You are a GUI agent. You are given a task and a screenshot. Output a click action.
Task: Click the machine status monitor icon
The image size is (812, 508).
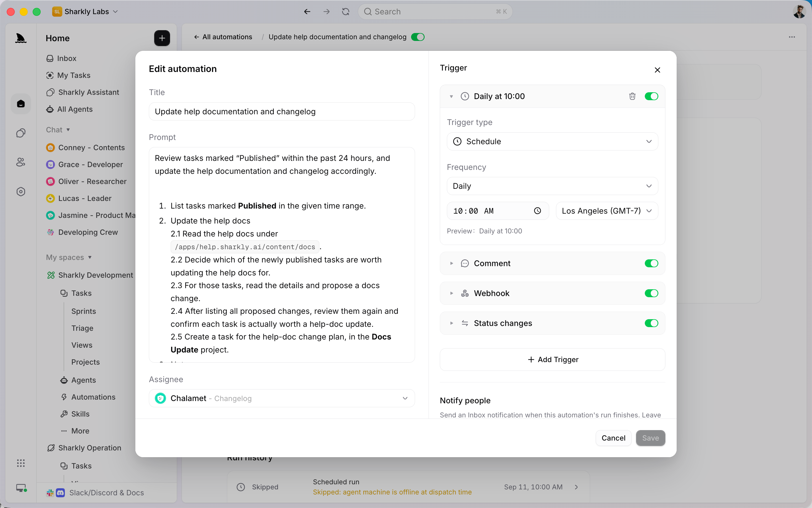click(21, 488)
